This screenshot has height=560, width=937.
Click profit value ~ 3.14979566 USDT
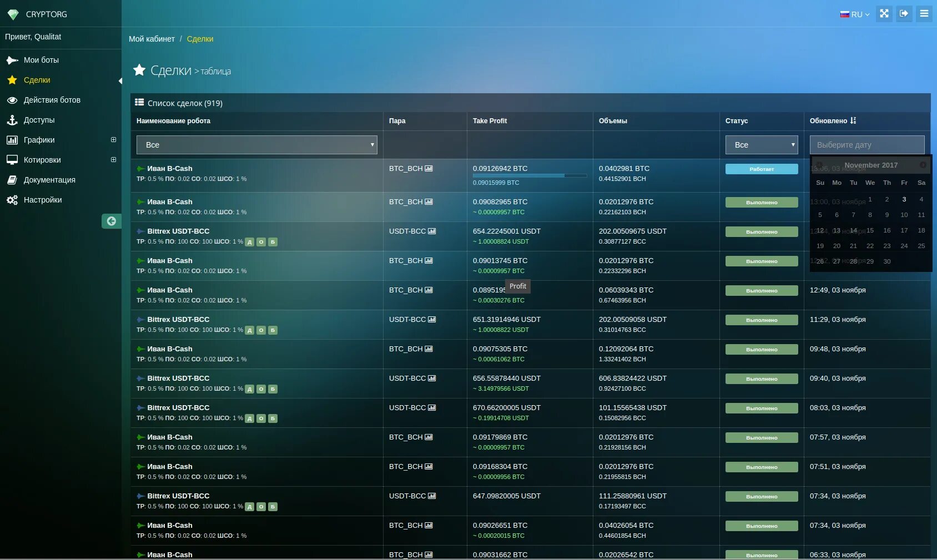coord(501,389)
